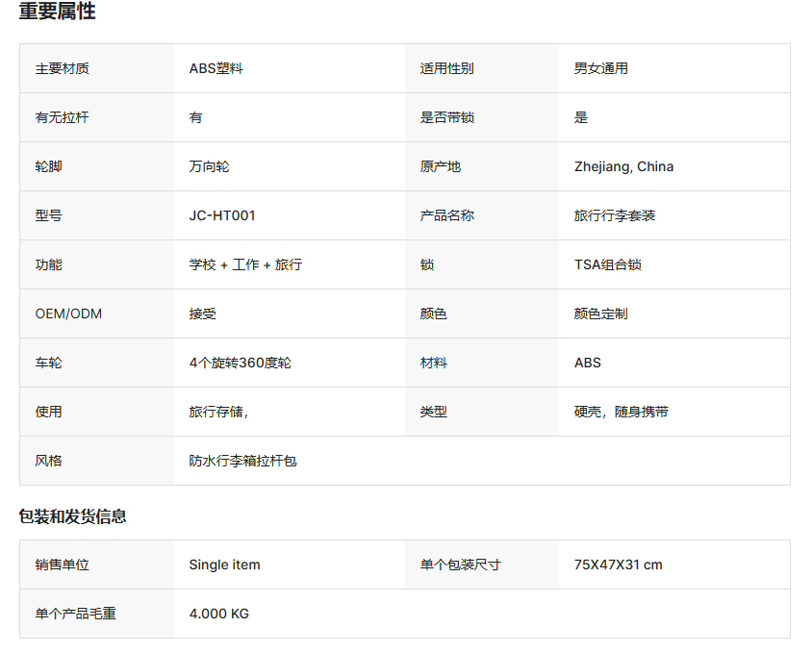
Task: Click the 单个包装尺寸 label
Action: click(460, 565)
